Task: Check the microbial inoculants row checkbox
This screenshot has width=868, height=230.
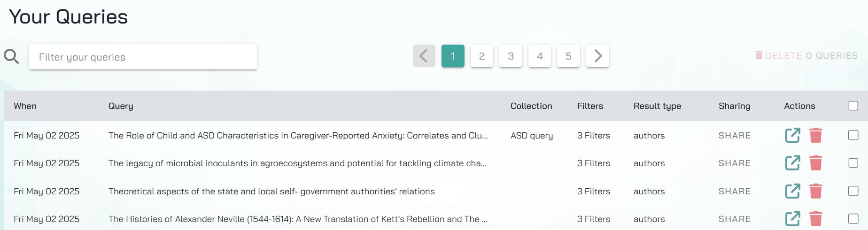Action: (853, 163)
